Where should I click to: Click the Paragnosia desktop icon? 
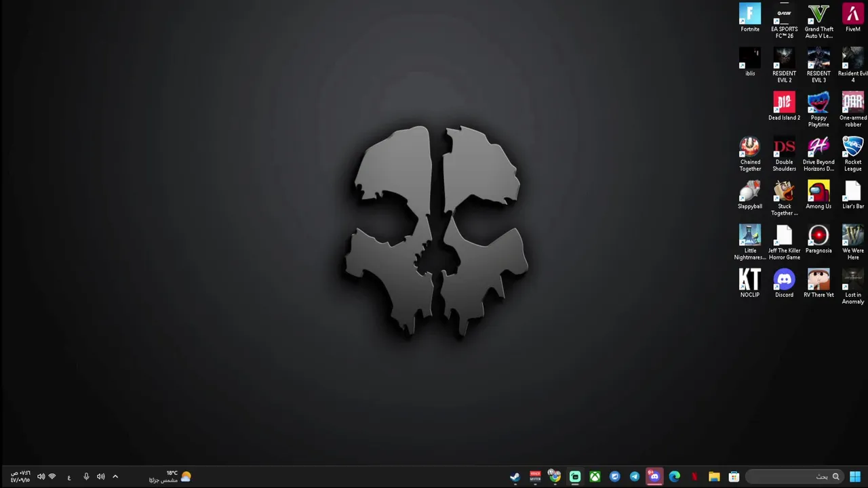point(818,239)
